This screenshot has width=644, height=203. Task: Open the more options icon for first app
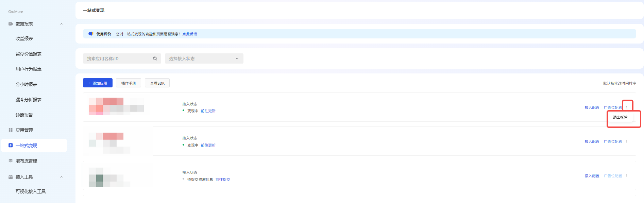pyautogui.click(x=627, y=107)
